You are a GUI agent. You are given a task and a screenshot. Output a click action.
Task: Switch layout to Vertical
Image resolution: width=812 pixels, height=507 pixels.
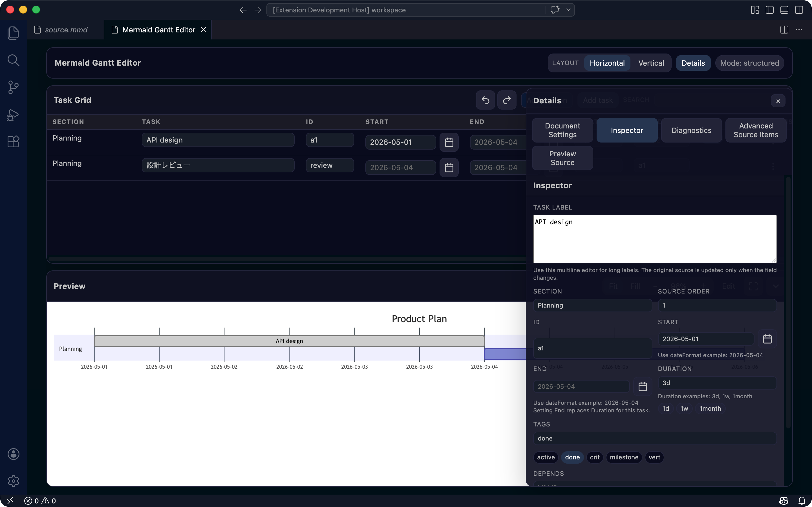pyautogui.click(x=651, y=63)
